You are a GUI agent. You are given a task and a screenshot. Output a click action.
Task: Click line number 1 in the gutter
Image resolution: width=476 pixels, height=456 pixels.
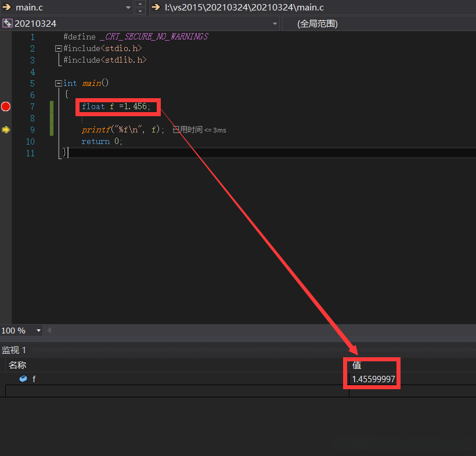point(33,37)
